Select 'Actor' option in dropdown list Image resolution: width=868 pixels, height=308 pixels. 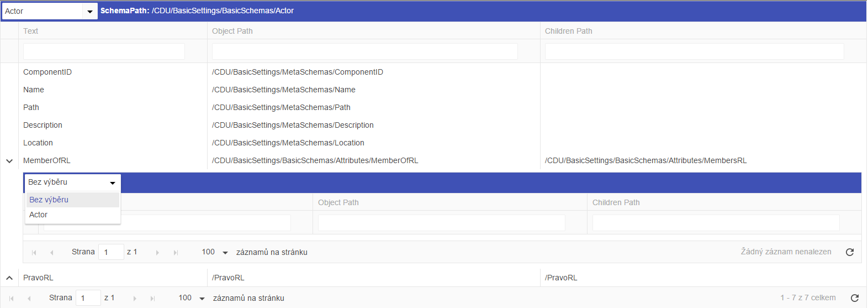pyautogui.click(x=72, y=215)
